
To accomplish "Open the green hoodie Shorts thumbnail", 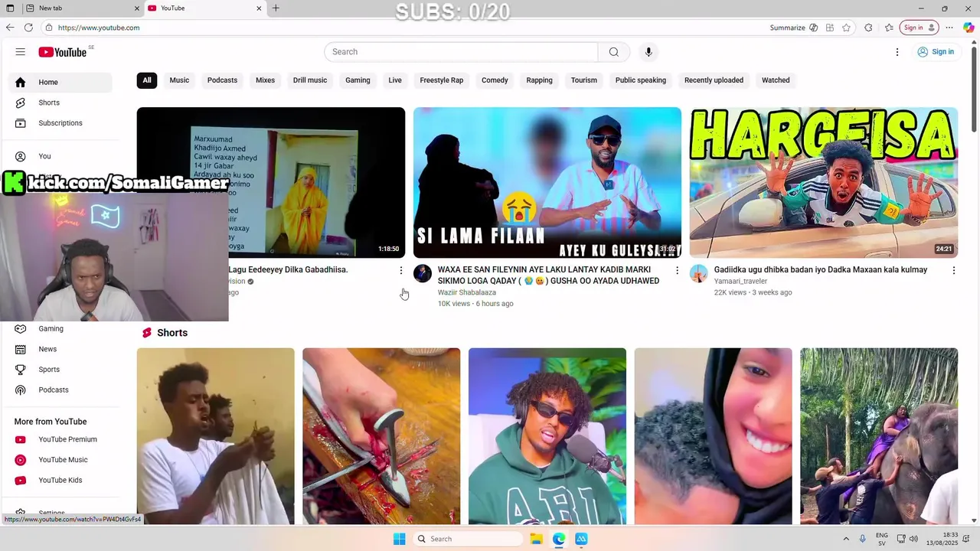I will coord(547,436).
